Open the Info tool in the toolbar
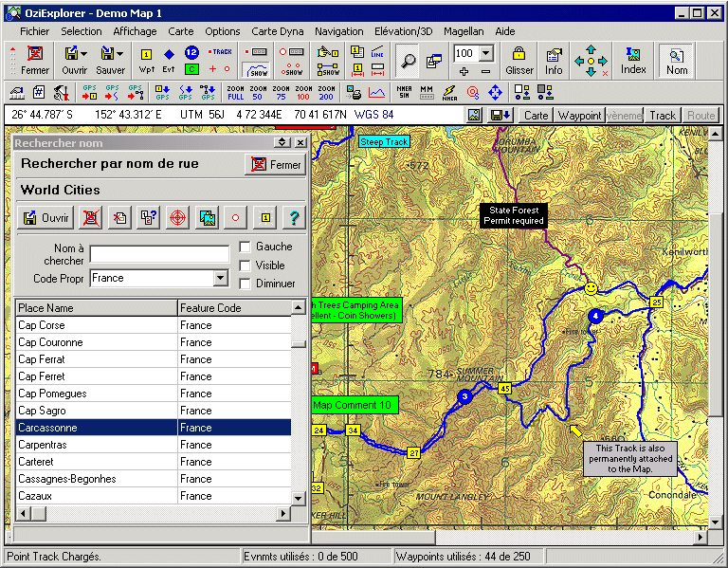 554,61
